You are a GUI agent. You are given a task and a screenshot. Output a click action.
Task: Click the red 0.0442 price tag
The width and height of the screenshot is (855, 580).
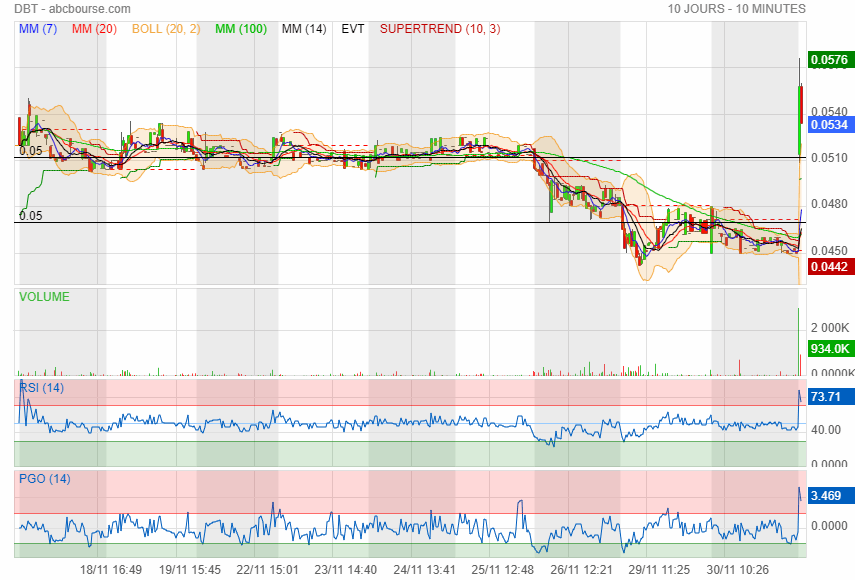click(830, 267)
